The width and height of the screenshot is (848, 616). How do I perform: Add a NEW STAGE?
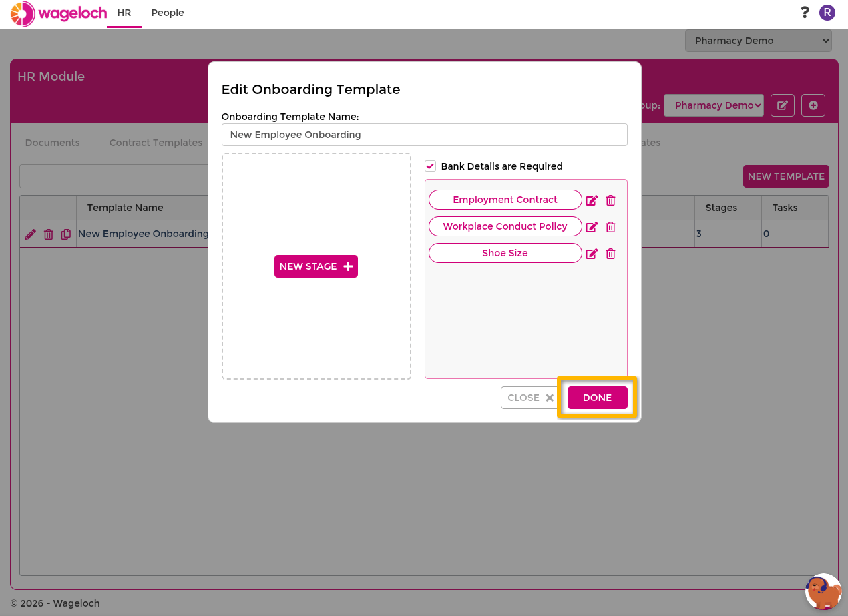(316, 266)
